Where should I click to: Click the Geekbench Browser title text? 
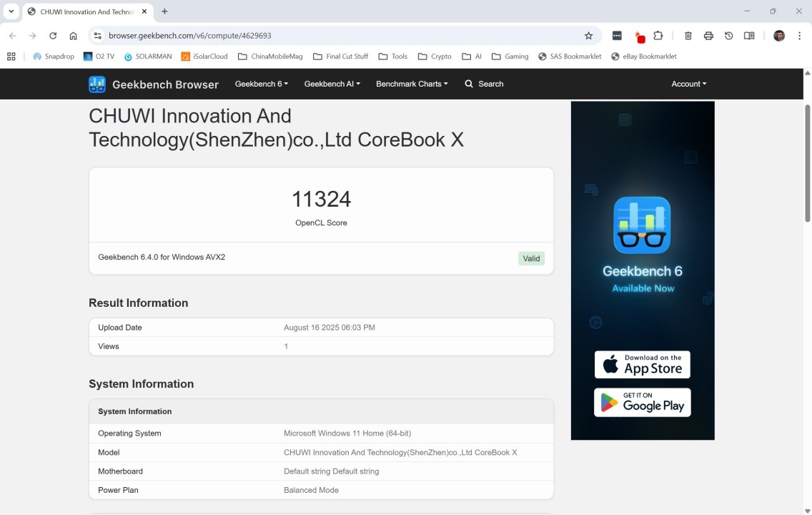click(x=165, y=84)
